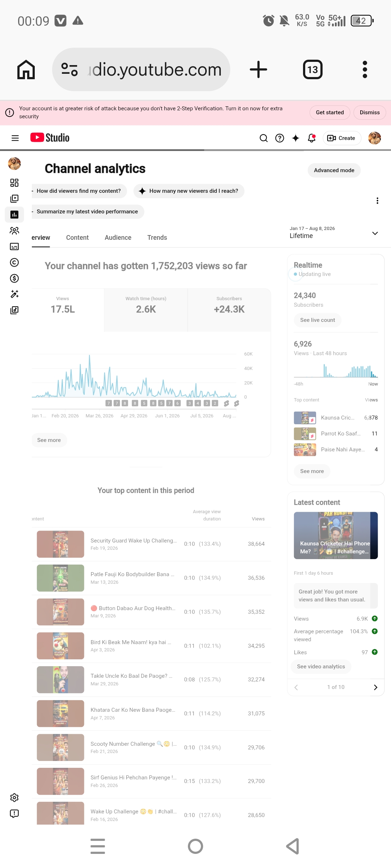This screenshot has height=868, width=391.
Task: Open the Customization magic wand icon
Action: (x=14, y=294)
